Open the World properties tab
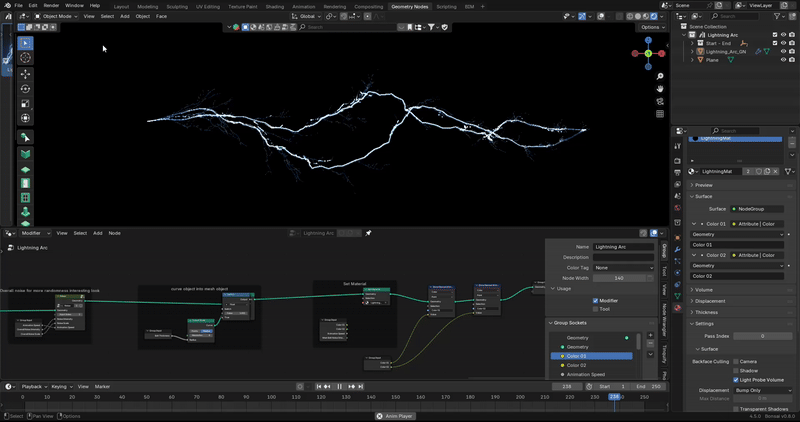This screenshot has width=800, height=422. pyautogui.click(x=678, y=208)
